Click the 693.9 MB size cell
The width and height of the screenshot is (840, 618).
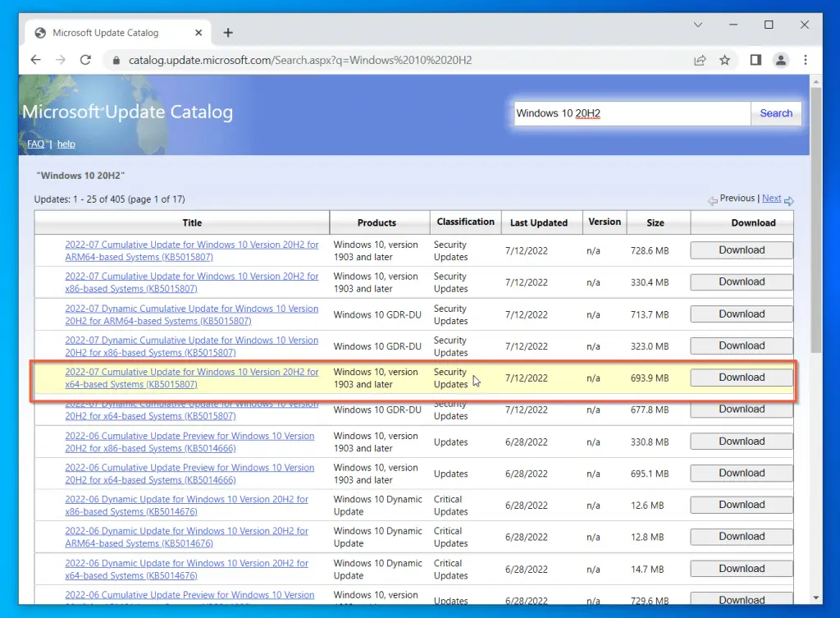[650, 378]
